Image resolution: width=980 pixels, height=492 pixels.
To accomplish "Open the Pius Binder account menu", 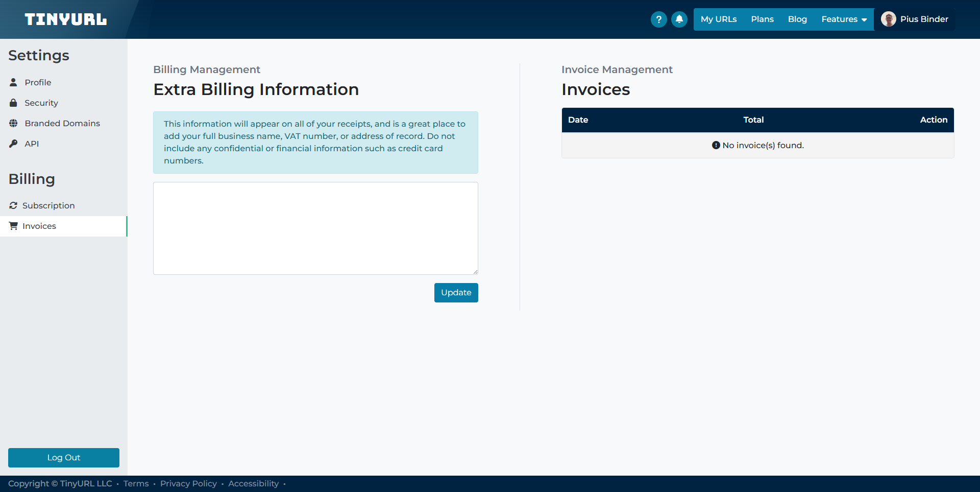I will (x=924, y=19).
